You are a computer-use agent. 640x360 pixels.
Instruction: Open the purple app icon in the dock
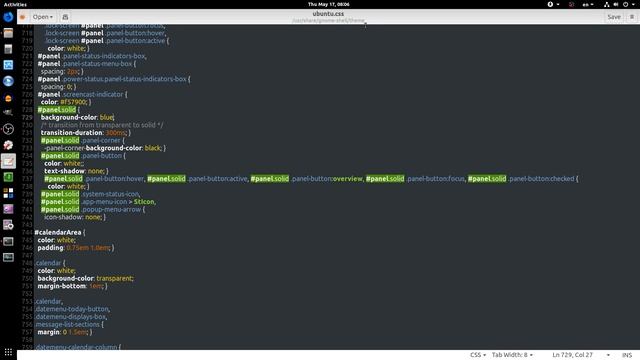(x=8, y=209)
